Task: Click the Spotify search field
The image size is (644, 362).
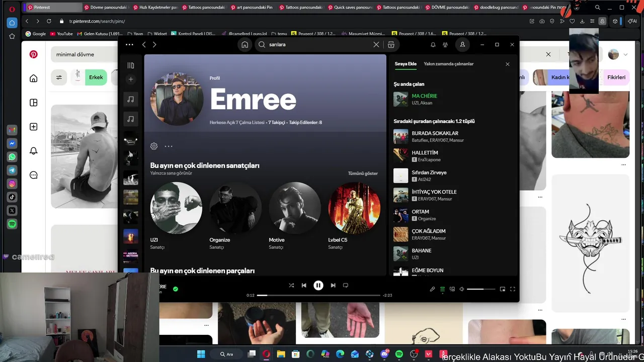Action: coord(318,45)
